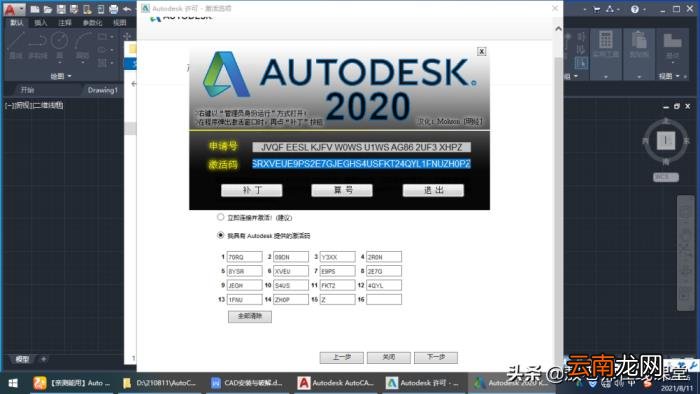Click the viewport label [-][俯视][二维线框]
Image resolution: width=700 pixels, height=394 pixels.
pyautogui.click(x=34, y=105)
